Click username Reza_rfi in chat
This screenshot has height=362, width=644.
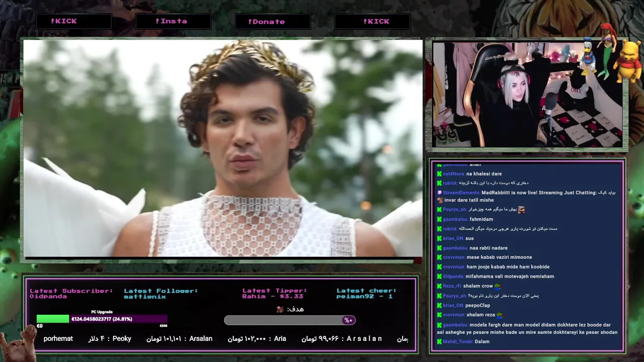pos(452,286)
